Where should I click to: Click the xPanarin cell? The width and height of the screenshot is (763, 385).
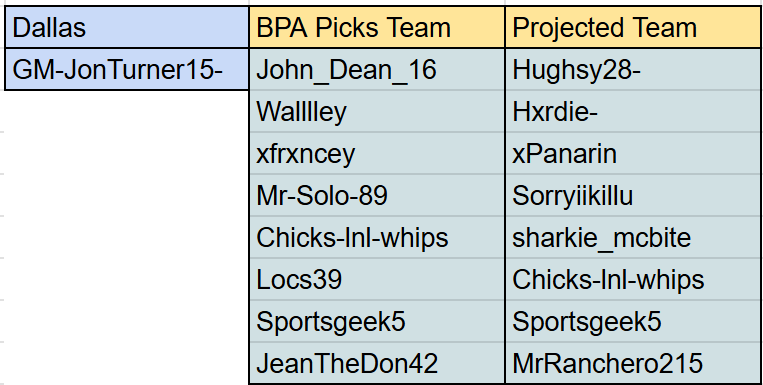[633, 153]
